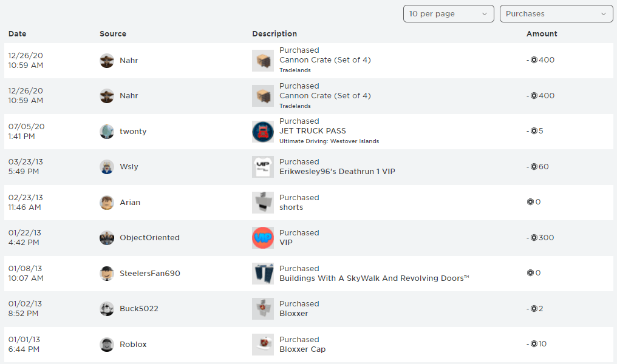Open the Bloxxer Cap item thumbnail
Viewport: 617px width, 364px height.
[x=263, y=345]
